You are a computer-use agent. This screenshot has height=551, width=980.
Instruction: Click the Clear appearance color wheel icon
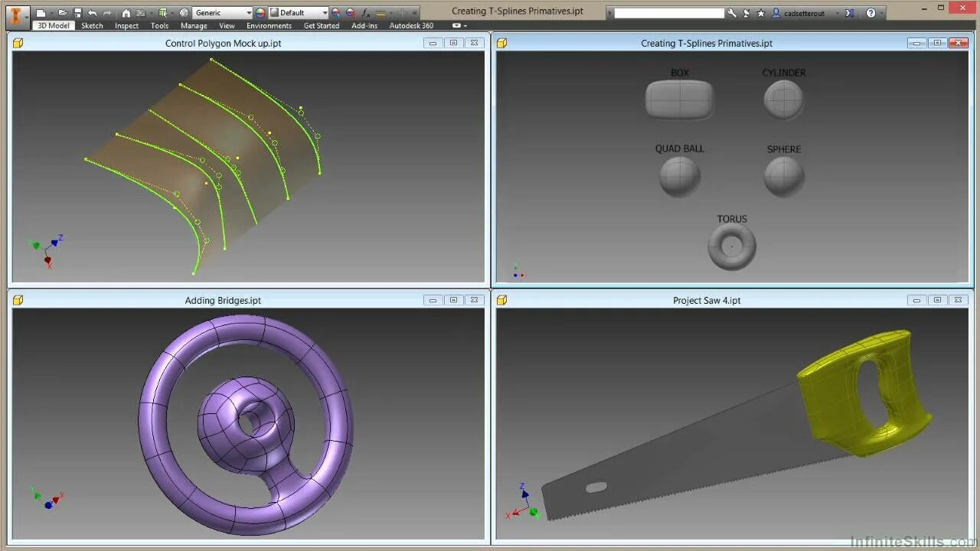(350, 13)
